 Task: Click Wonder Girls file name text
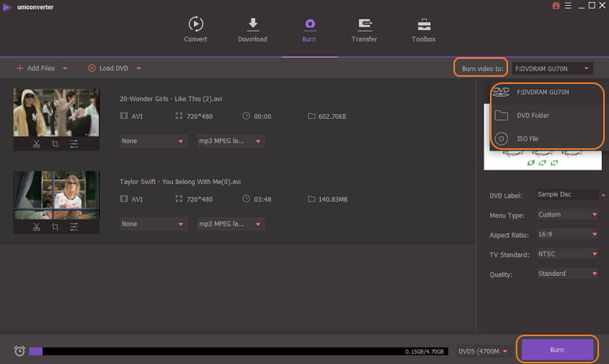point(171,99)
